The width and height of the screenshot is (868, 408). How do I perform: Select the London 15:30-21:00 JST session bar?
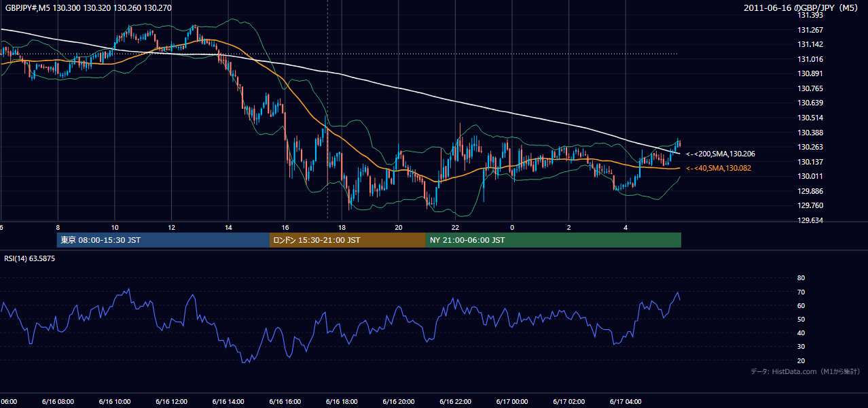tap(347, 240)
